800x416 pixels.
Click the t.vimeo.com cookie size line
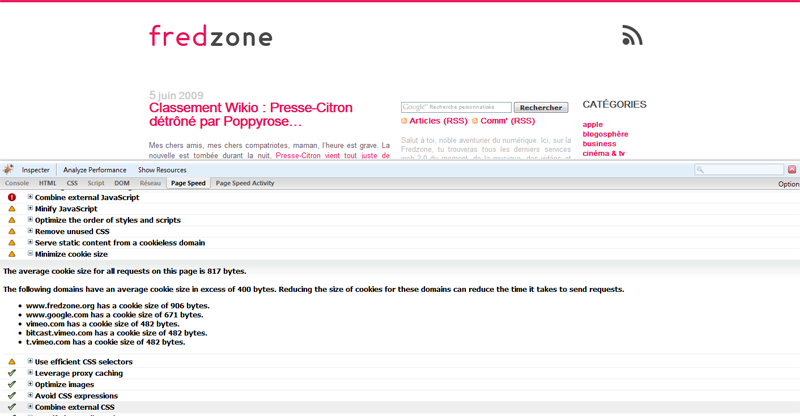coord(106,342)
